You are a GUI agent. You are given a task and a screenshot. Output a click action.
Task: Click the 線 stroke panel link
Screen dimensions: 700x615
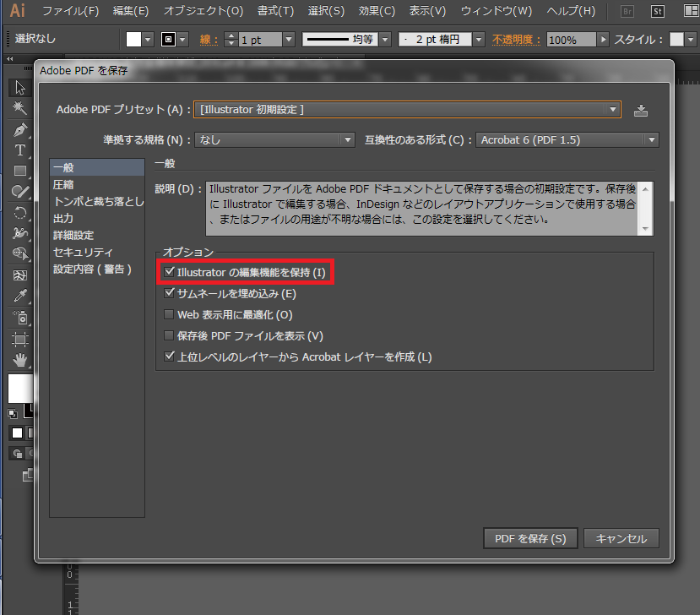(x=209, y=40)
